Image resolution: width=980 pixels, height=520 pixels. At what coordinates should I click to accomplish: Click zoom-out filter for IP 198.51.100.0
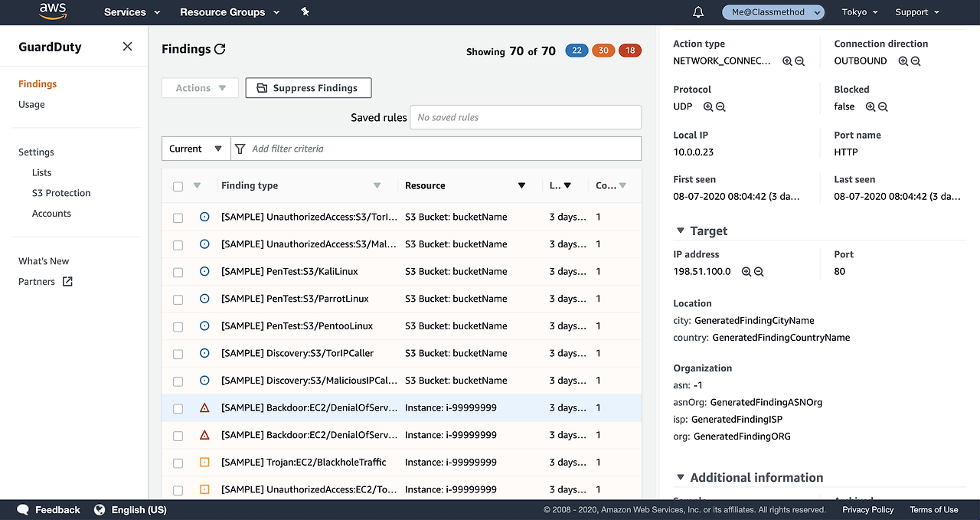tap(759, 272)
